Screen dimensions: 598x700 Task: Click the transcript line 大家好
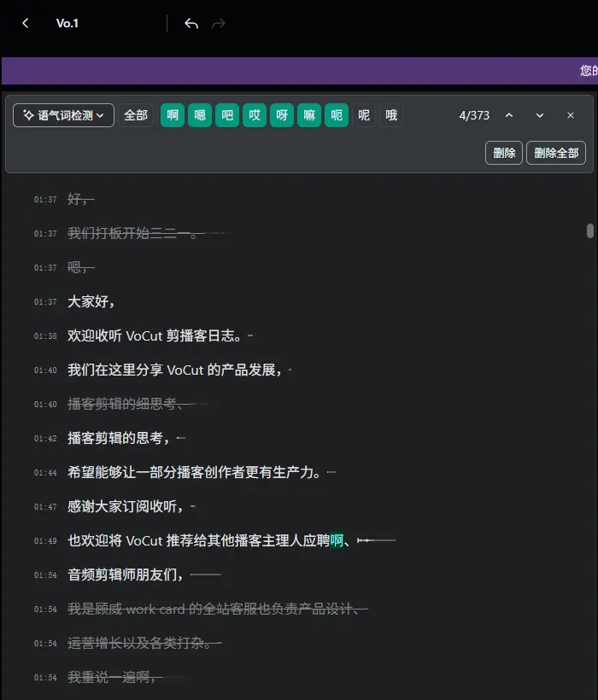91,301
